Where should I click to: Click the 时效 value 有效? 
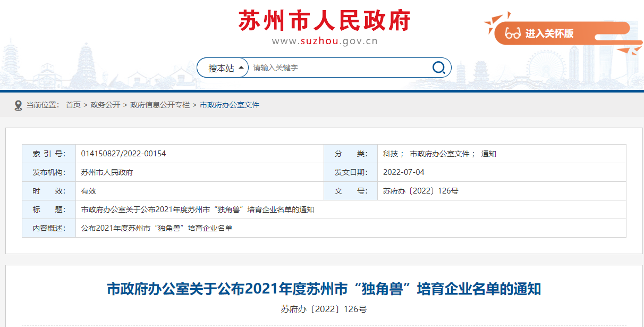click(x=88, y=191)
